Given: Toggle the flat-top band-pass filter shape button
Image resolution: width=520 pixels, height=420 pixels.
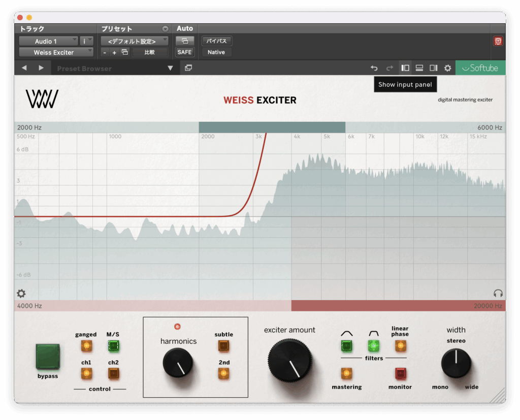Looking at the screenshot, I should coord(374,346).
